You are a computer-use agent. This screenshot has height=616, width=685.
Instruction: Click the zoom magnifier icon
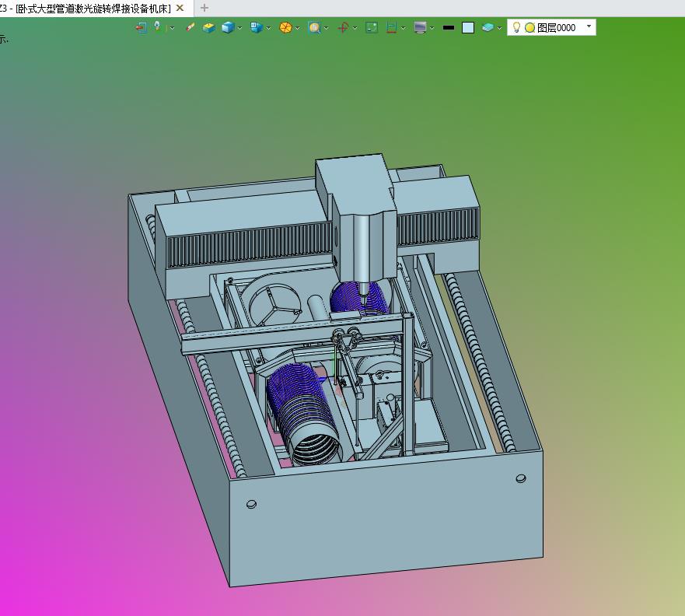314,27
